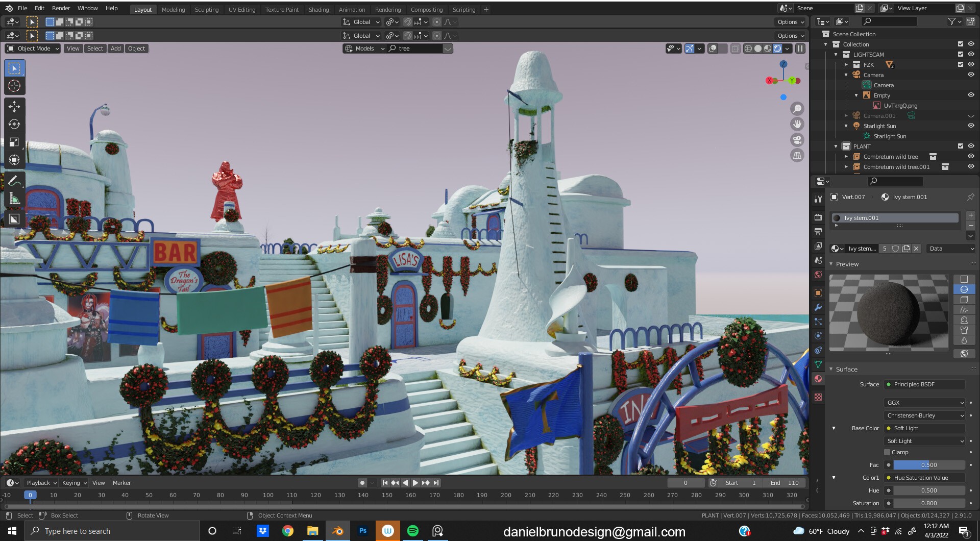Open the GGX distribution dropdown
980x541 pixels.
pos(925,403)
